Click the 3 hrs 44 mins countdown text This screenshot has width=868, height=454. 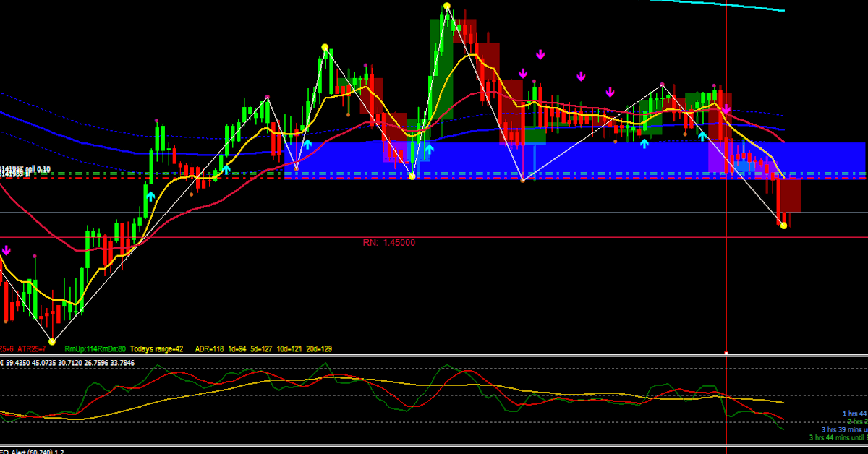[838, 437]
